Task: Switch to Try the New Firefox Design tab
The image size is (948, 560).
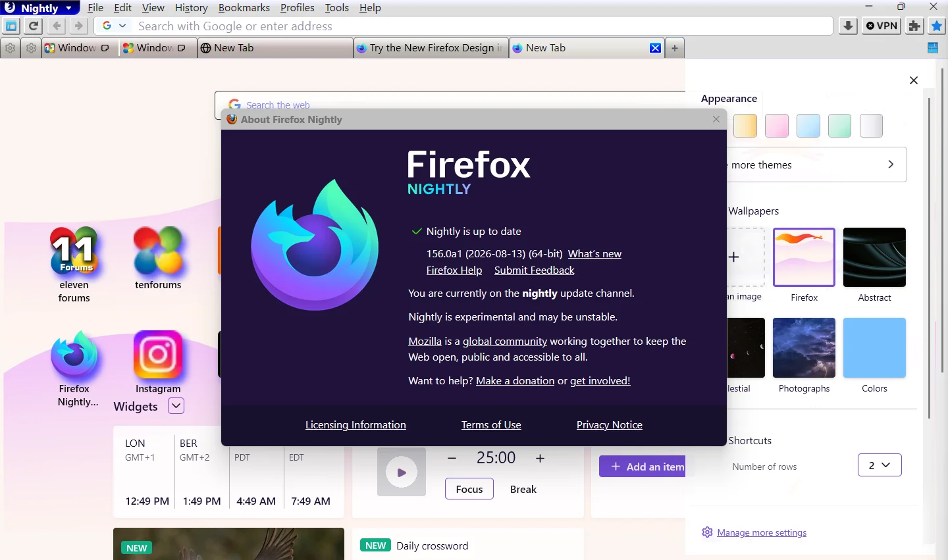Action: tap(431, 48)
